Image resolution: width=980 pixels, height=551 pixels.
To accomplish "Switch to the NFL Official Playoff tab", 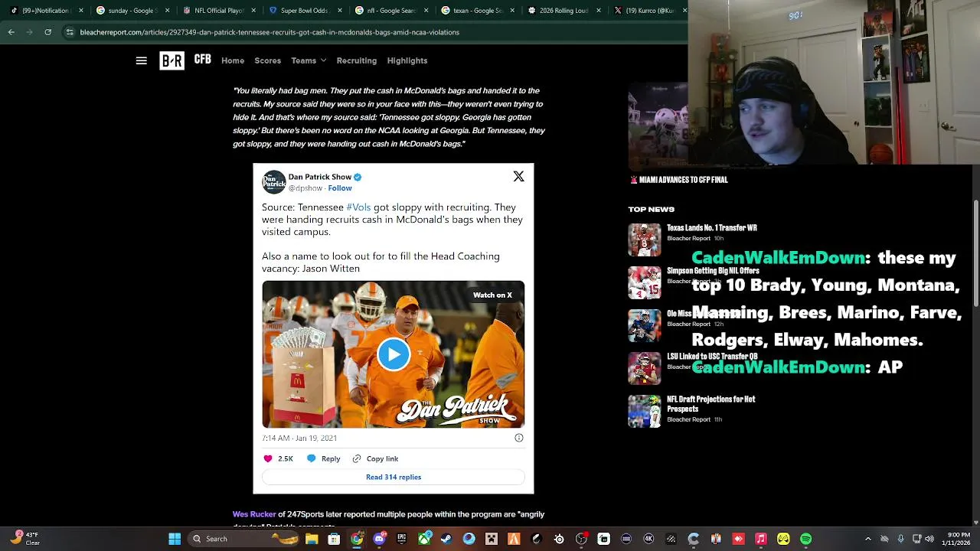I will pos(218,11).
